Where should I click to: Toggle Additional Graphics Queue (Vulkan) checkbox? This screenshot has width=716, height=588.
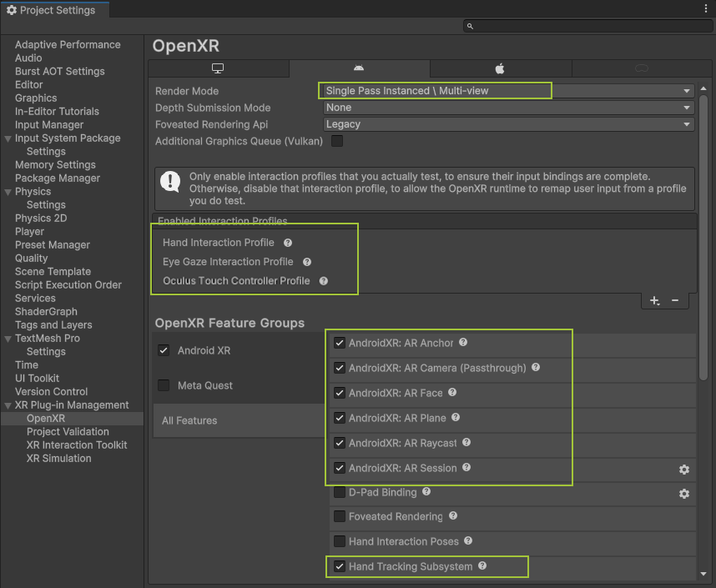coord(337,141)
